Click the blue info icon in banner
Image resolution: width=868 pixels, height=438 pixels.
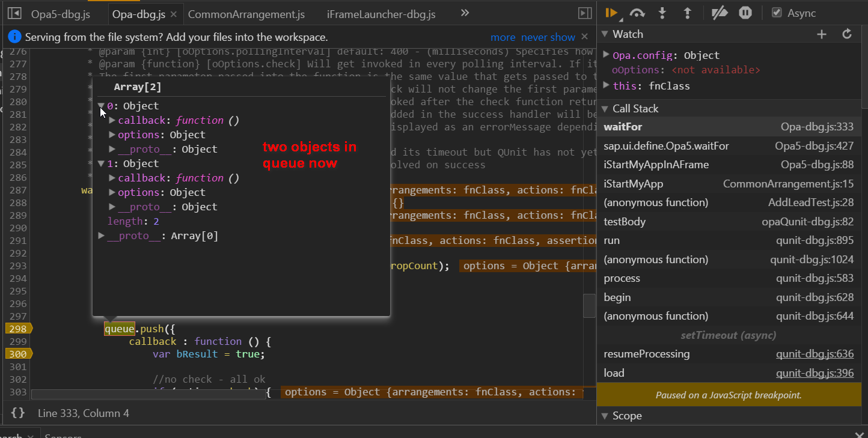(x=14, y=37)
